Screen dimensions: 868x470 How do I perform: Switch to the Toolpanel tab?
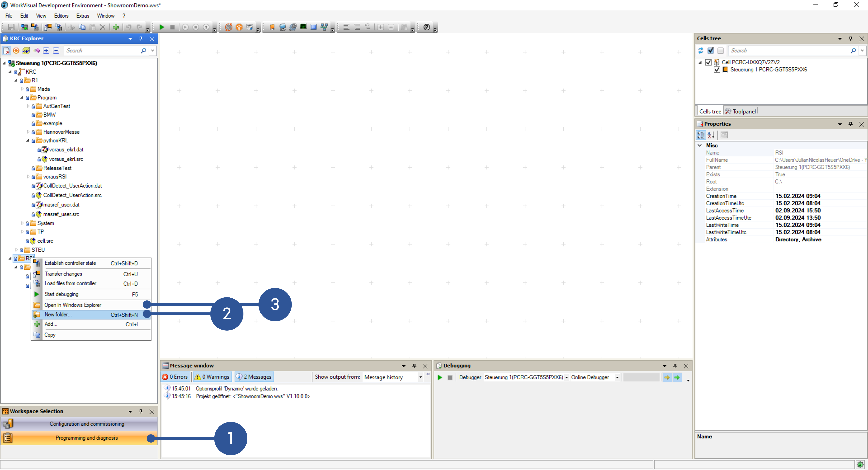coord(741,111)
